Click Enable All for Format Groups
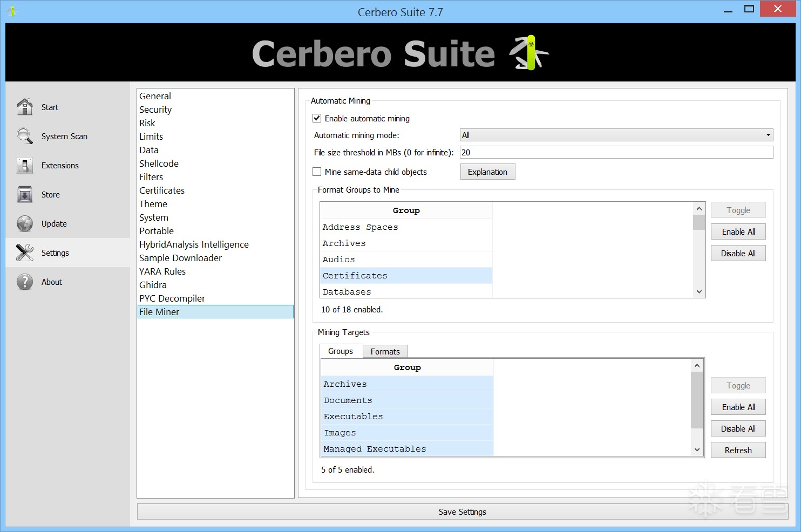This screenshot has width=801, height=532. tap(738, 232)
